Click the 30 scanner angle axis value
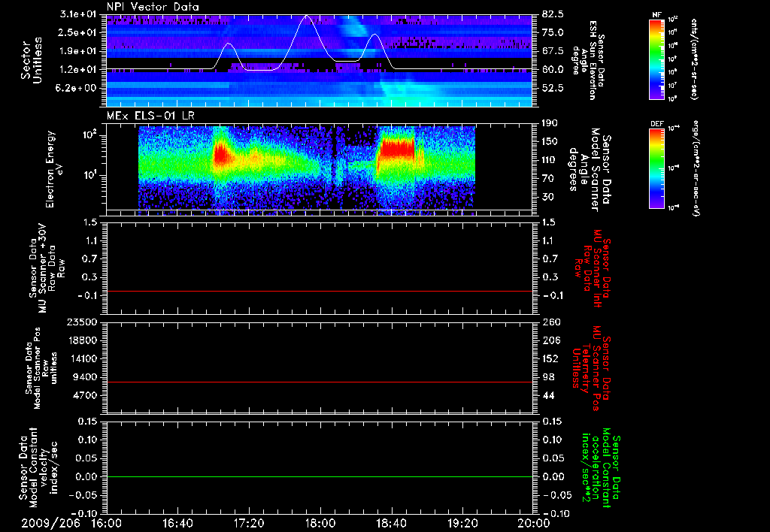 (549, 197)
